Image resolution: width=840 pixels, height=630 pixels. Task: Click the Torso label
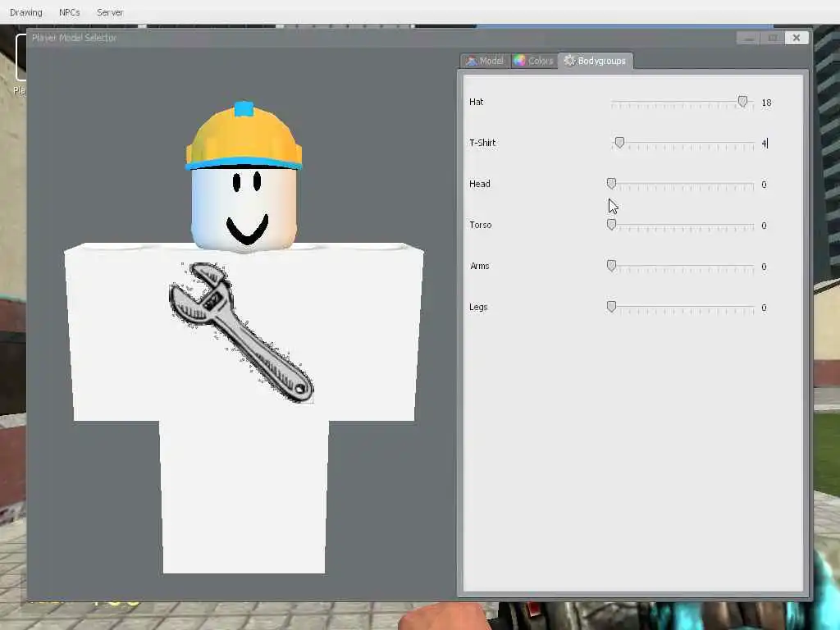point(481,225)
